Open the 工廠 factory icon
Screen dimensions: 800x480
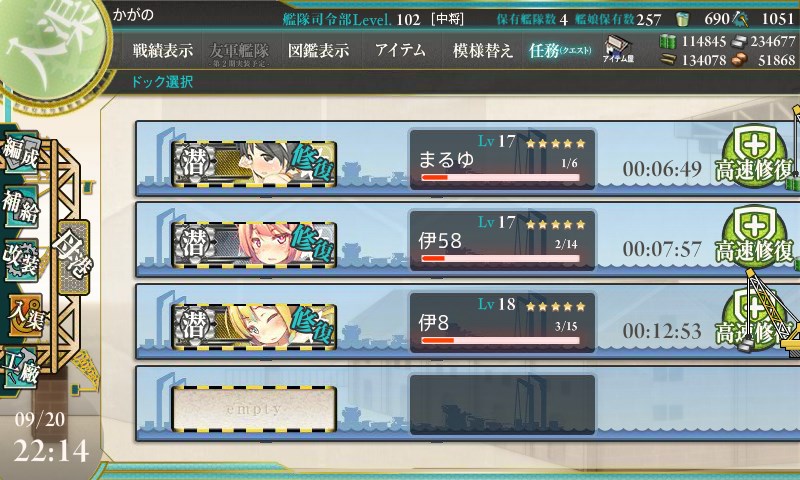tap(20, 367)
